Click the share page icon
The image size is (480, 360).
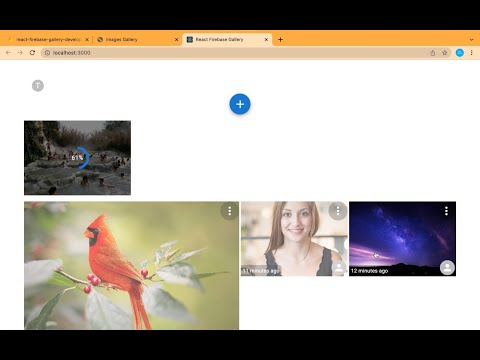click(433, 53)
